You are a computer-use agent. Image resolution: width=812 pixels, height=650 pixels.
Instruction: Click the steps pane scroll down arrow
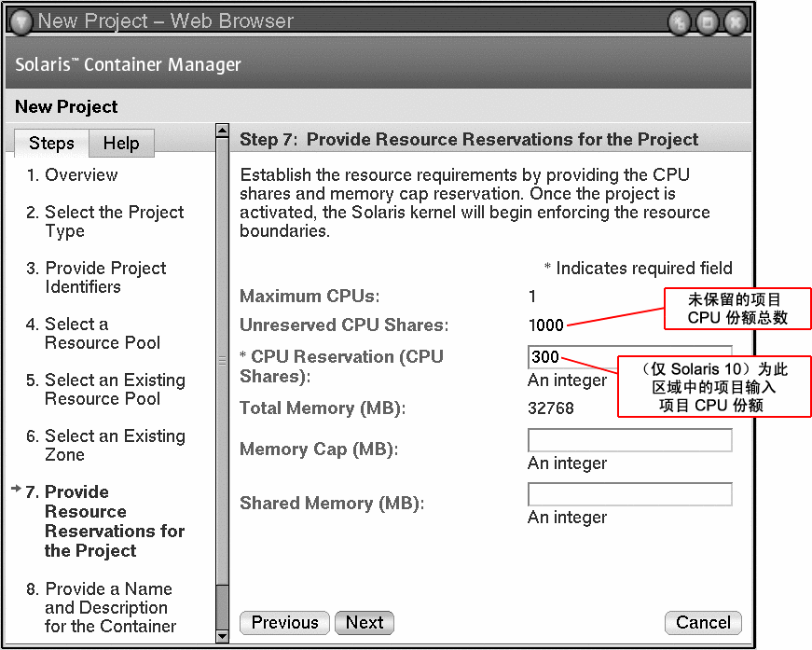(x=222, y=636)
